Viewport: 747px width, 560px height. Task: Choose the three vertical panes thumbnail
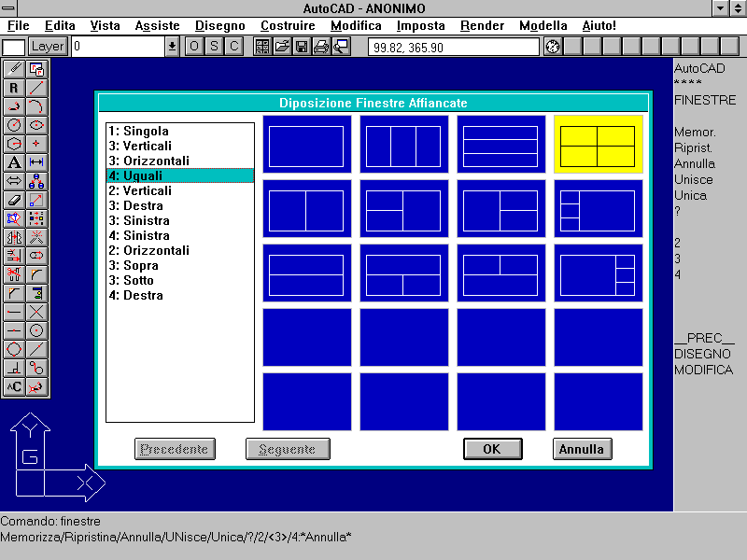[404, 145]
